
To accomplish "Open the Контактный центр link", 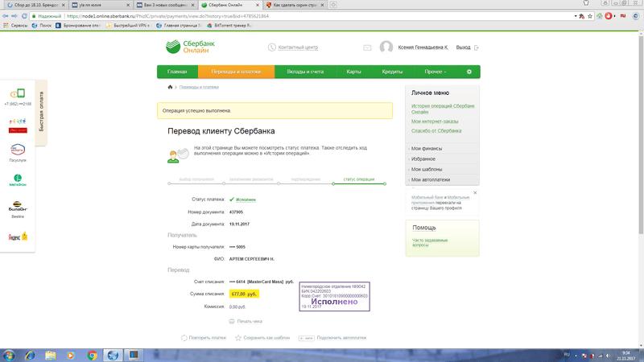I will pyautogui.click(x=298, y=47).
